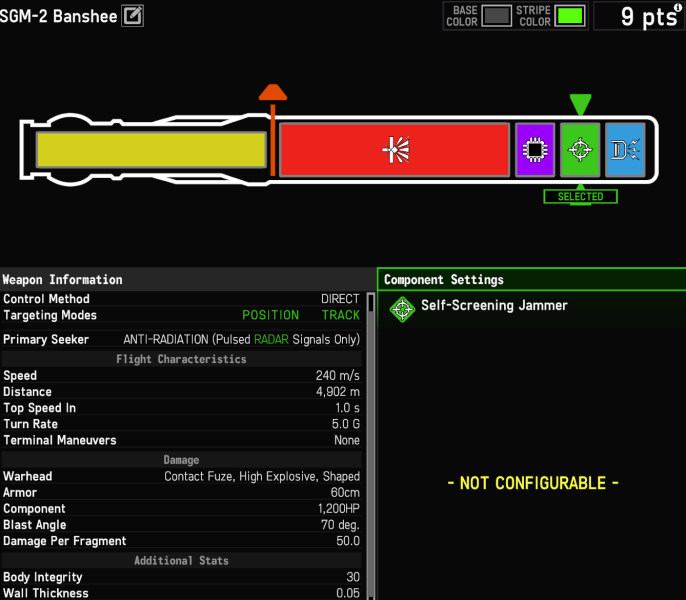
Task: Click the Wall Thickness value 0.05
Action: 348,593
